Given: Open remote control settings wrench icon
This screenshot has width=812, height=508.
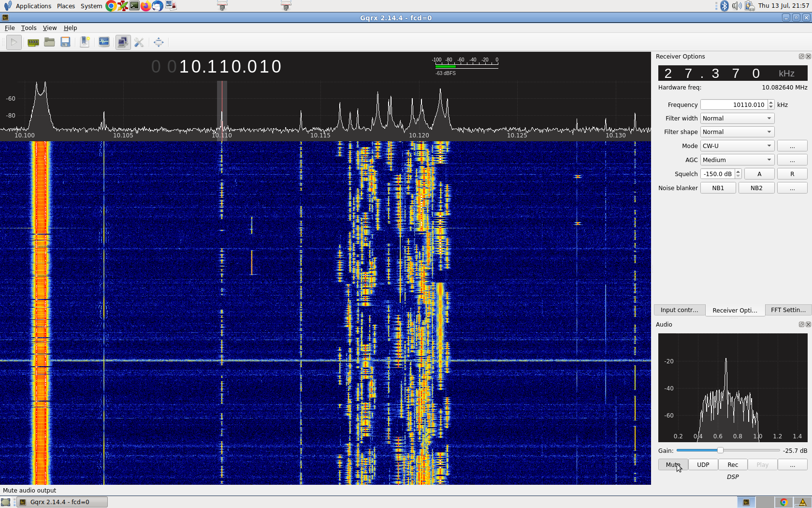Looking at the screenshot, I should coord(139,43).
